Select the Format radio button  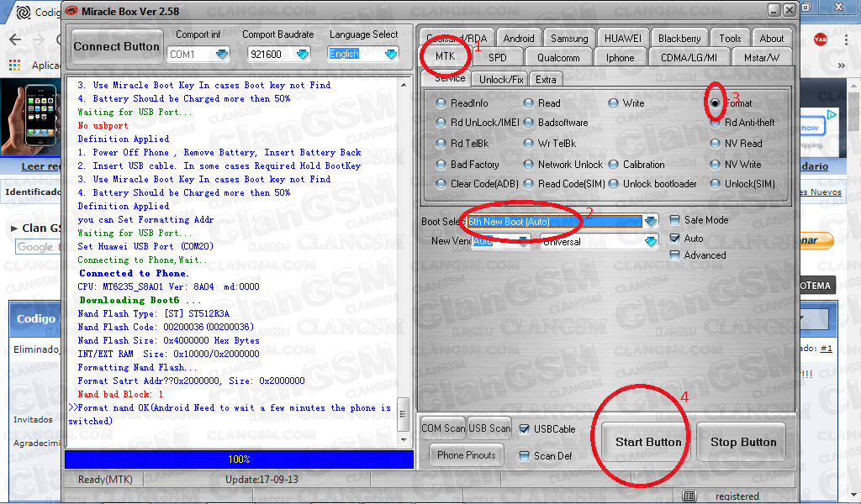pyautogui.click(x=715, y=103)
